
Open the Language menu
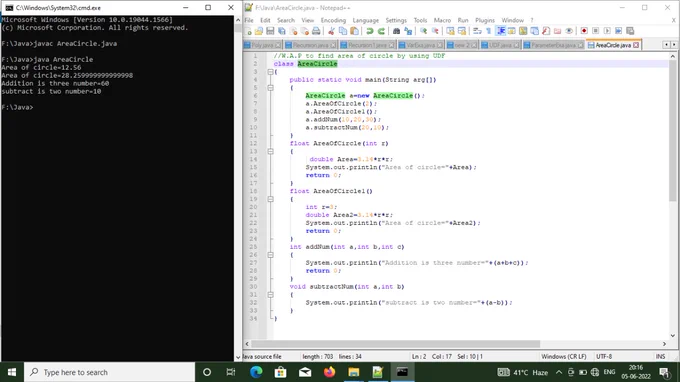pos(366,20)
